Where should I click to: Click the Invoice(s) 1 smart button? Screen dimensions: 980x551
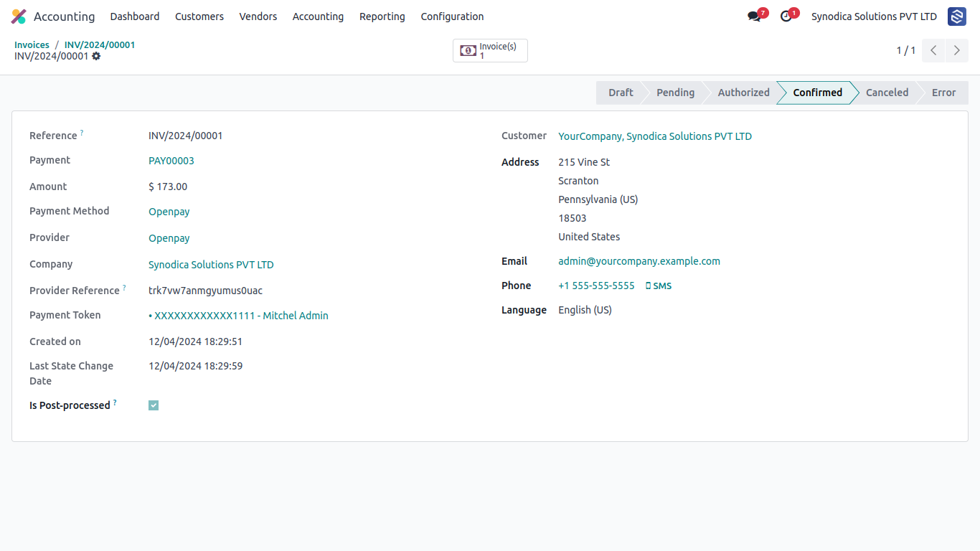[490, 50]
